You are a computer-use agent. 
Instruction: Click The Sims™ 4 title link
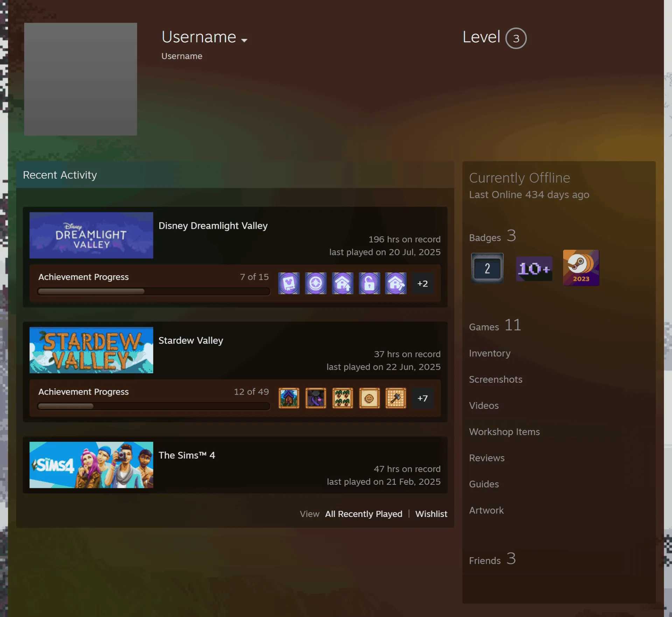(187, 455)
